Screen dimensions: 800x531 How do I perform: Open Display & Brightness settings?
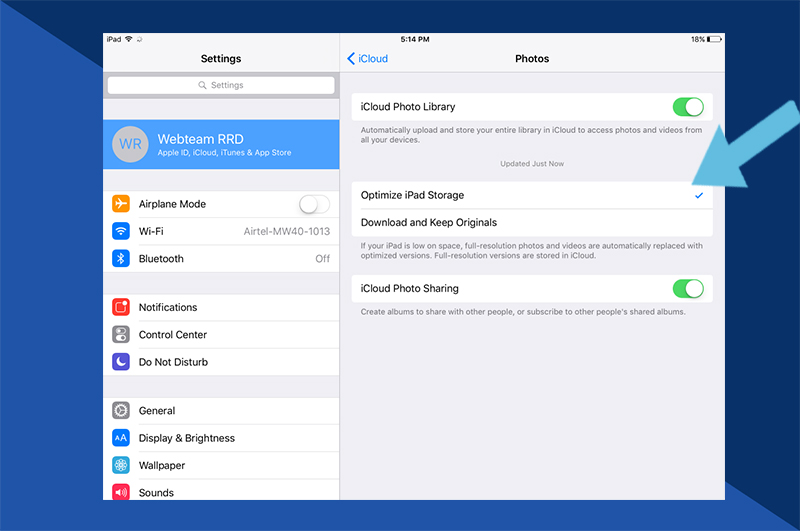[221, 438]
